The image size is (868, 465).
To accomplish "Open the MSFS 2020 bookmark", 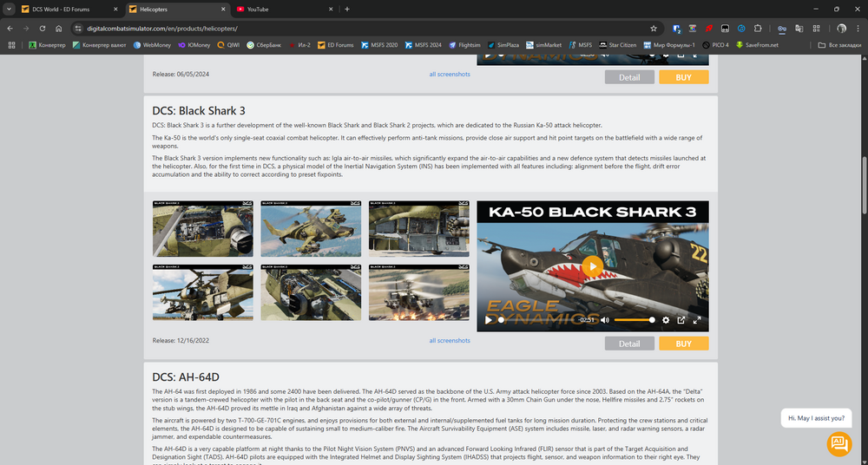I will point(380,45).
